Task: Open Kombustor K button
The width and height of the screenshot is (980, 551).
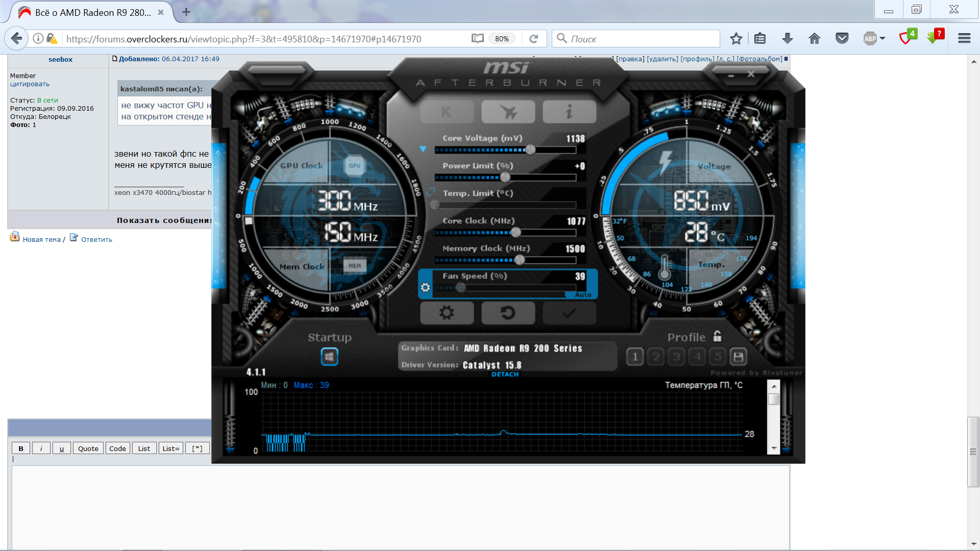Action: 447,112
